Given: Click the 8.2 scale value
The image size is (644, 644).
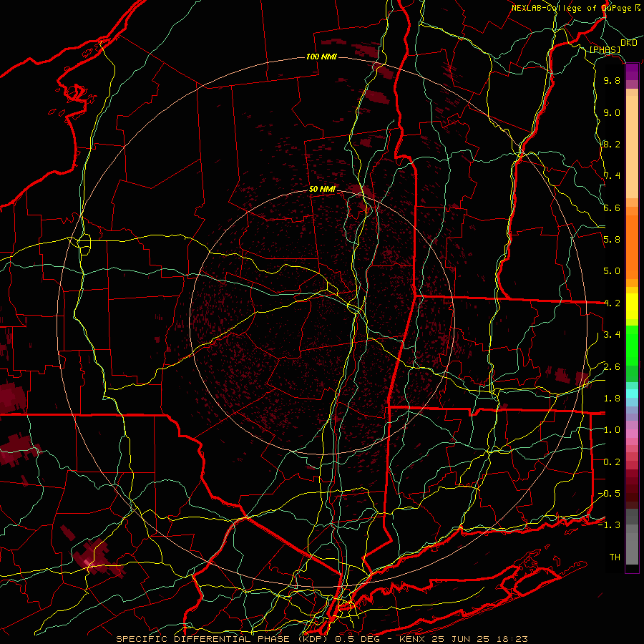Looking at the screenshot, I should point(612,145).
